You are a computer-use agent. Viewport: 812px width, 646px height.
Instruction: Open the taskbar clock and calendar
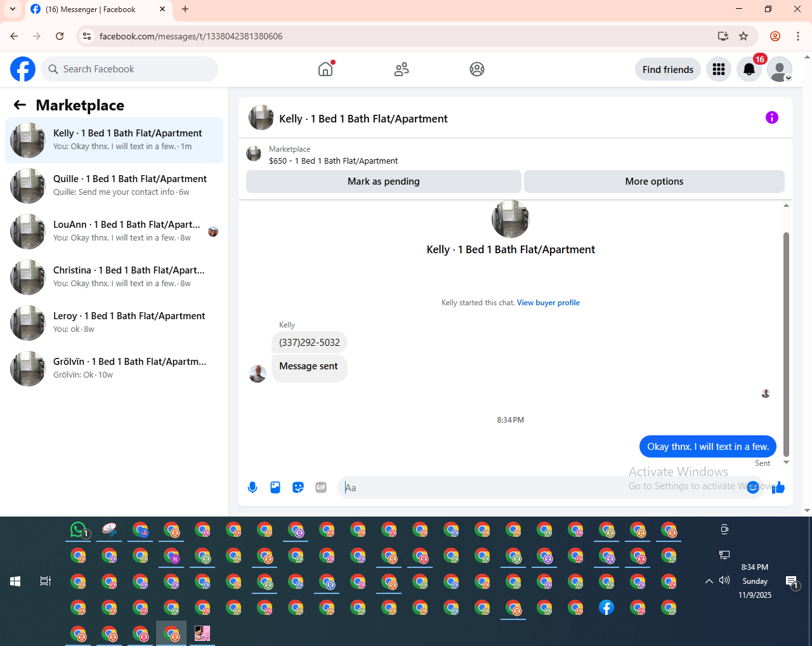tap(755, 581)
